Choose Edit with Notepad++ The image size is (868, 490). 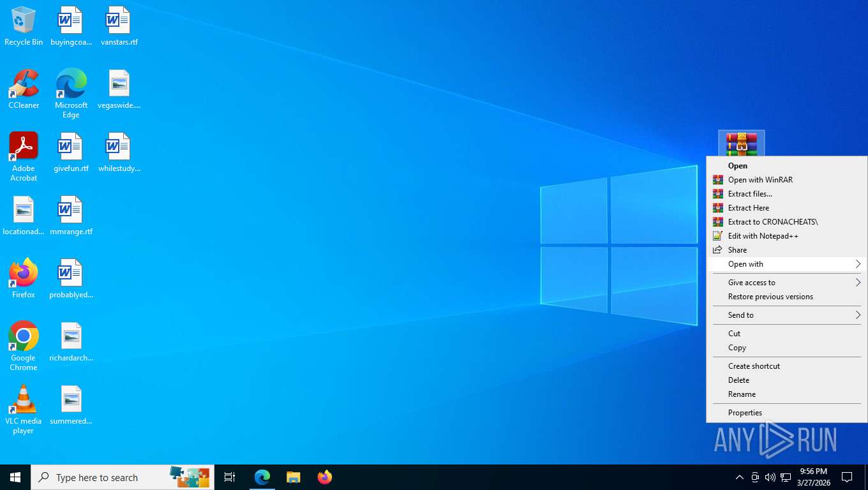(787, 236)
